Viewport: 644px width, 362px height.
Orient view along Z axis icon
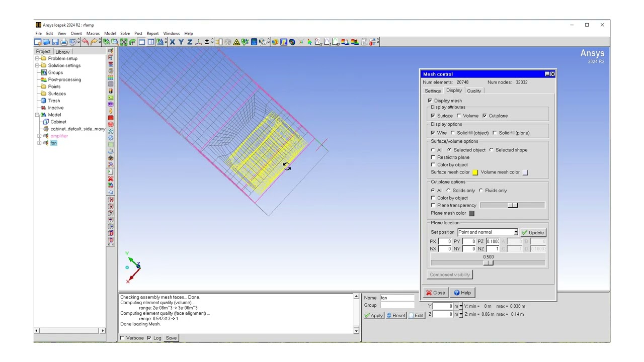[190, 42]
